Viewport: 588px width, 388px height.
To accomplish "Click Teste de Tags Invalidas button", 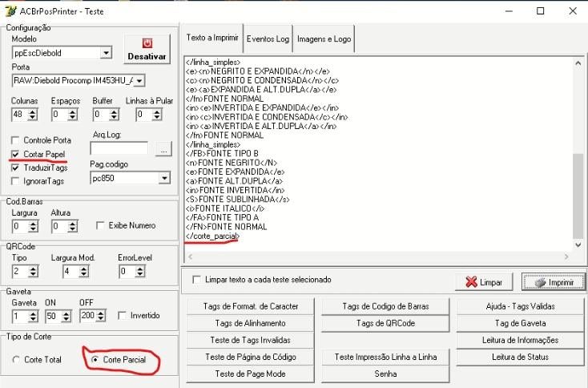I will [251, 340].
